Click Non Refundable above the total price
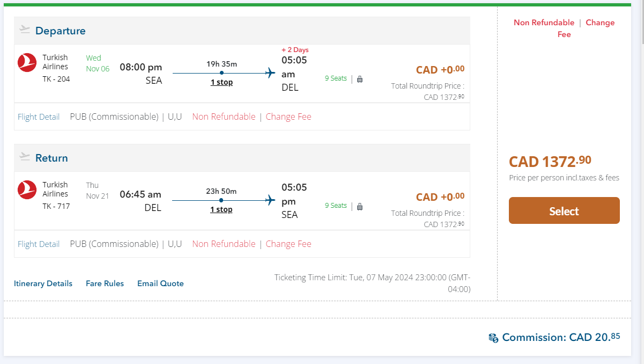 click(x=544, y=23)
